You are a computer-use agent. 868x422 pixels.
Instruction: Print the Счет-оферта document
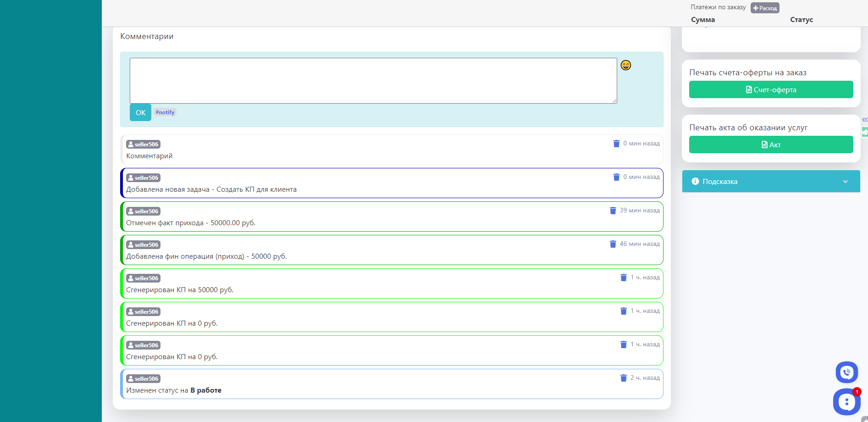pos(771,89)
